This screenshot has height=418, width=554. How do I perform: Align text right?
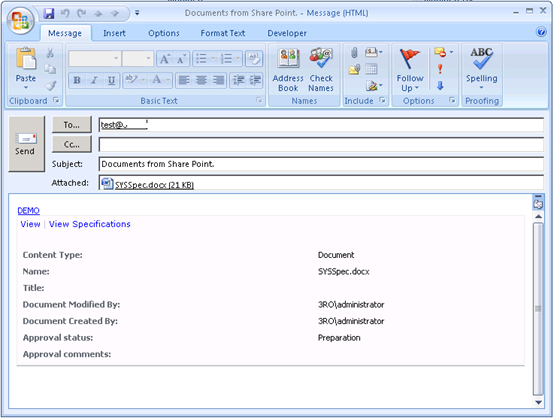[218, 80]
